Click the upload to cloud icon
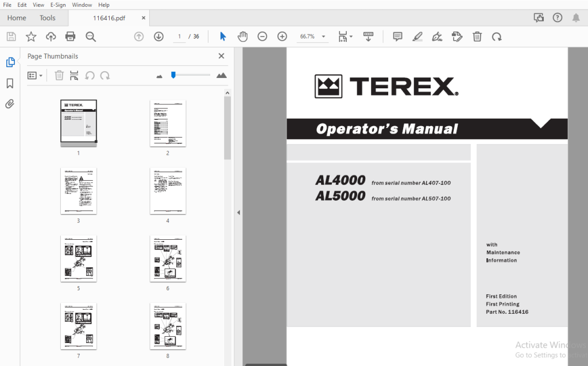This screenshot has height=366, width=588. pos(51,37)
